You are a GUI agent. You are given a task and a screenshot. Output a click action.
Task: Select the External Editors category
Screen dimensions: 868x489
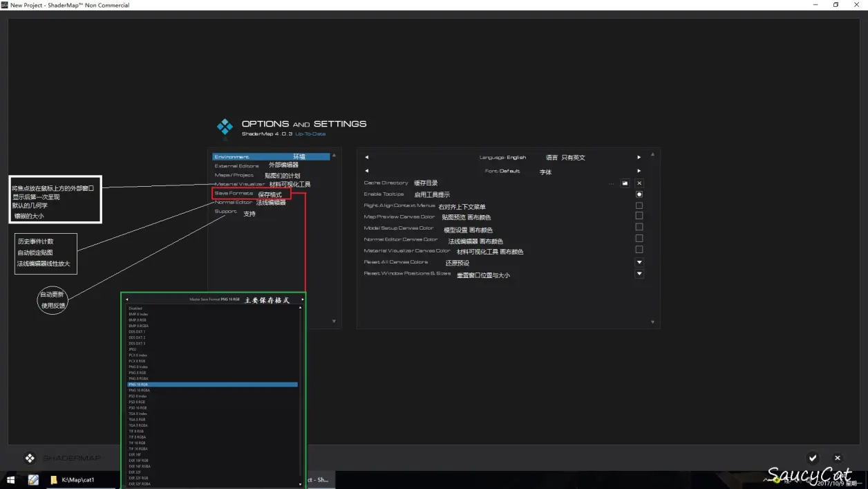[x=237, y=166]
